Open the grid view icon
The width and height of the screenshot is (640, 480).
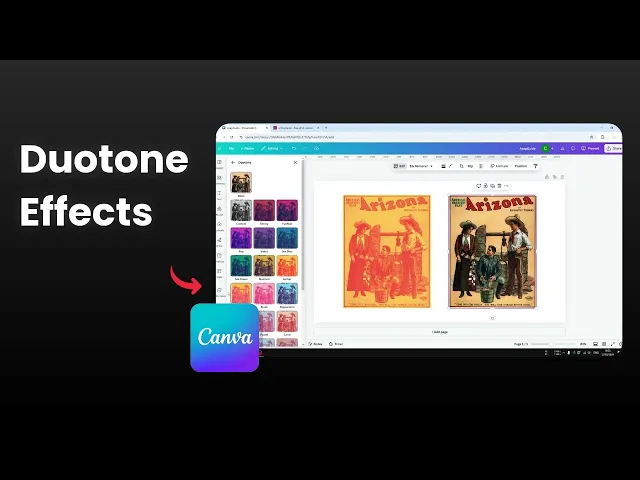pos(604,344)
